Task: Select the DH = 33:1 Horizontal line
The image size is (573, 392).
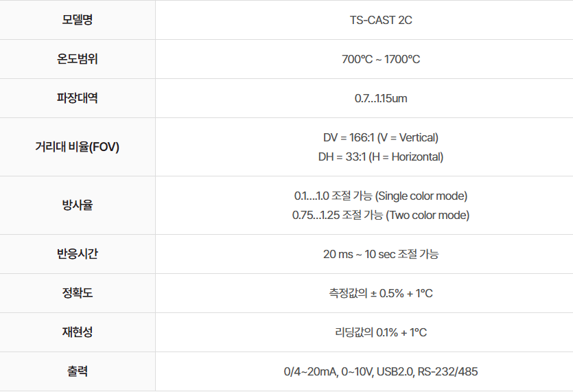Action: click(381, 157)
